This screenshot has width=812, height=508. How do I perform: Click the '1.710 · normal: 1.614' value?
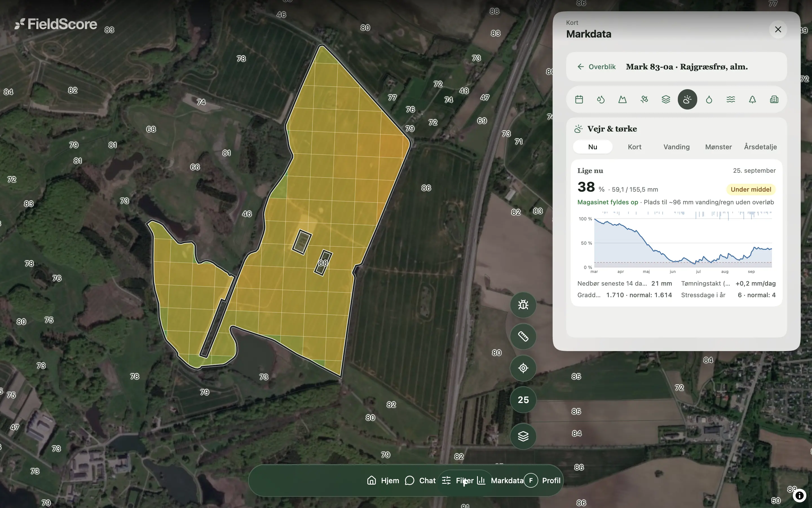(639, 295)
